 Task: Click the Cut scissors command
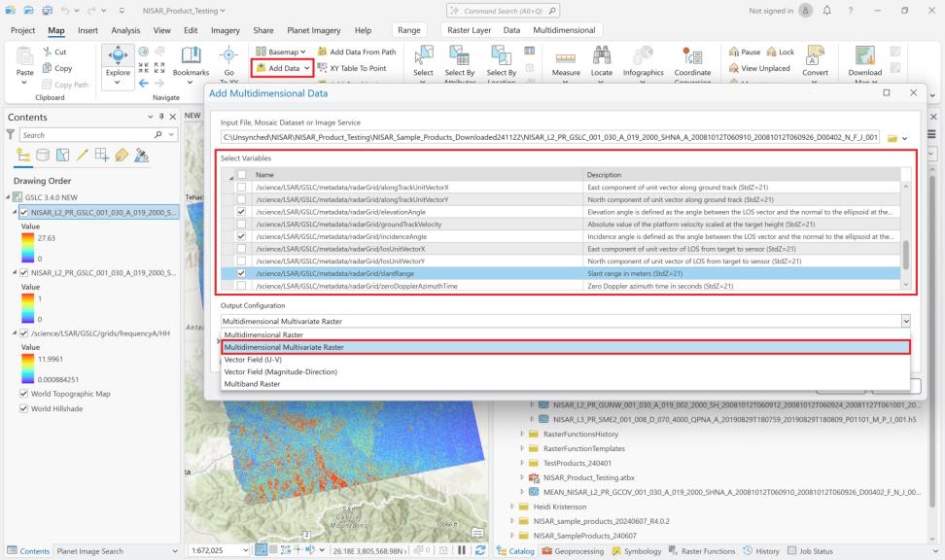[x=54, y=52]
